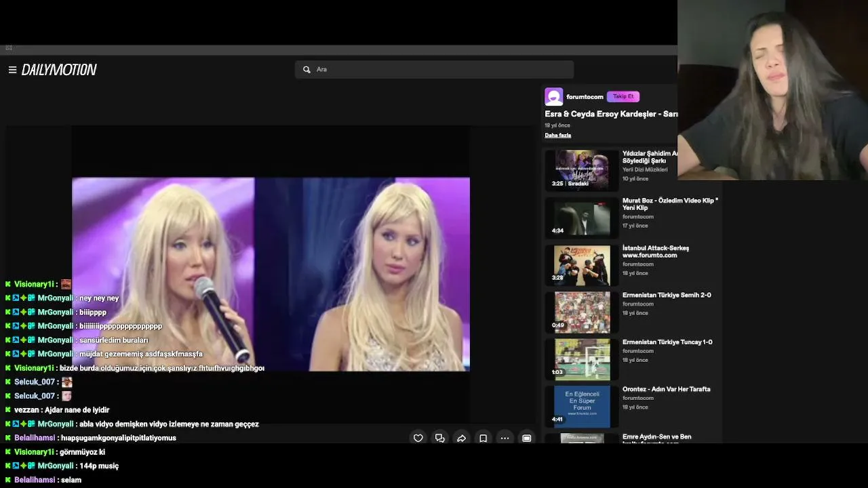Select the Orontez - Adın Var Her Tarafta title
This screenshot has width=868, height=488.
[667, 390]
